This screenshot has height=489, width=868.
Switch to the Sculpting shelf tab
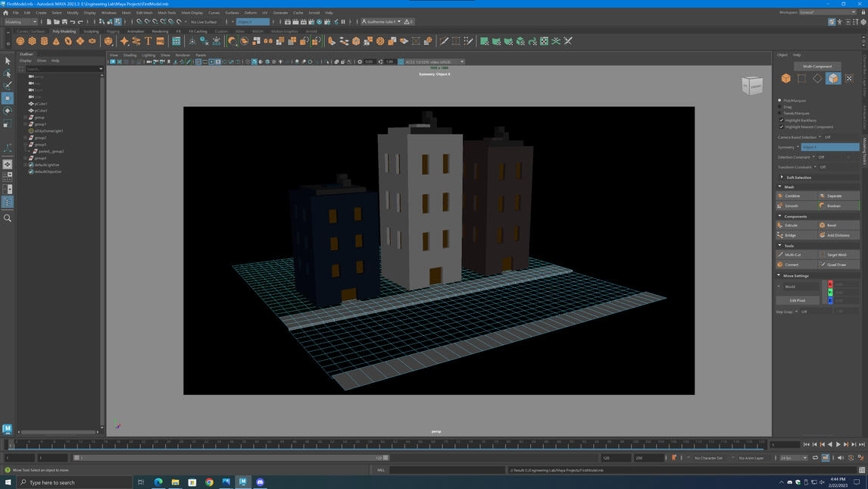coord(93,31)
